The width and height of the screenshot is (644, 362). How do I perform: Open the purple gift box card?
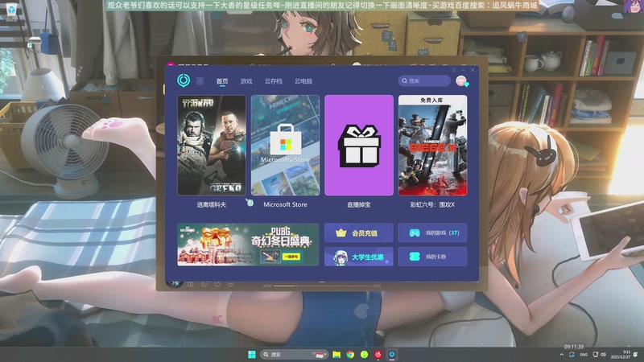click(x=359, y=146)
